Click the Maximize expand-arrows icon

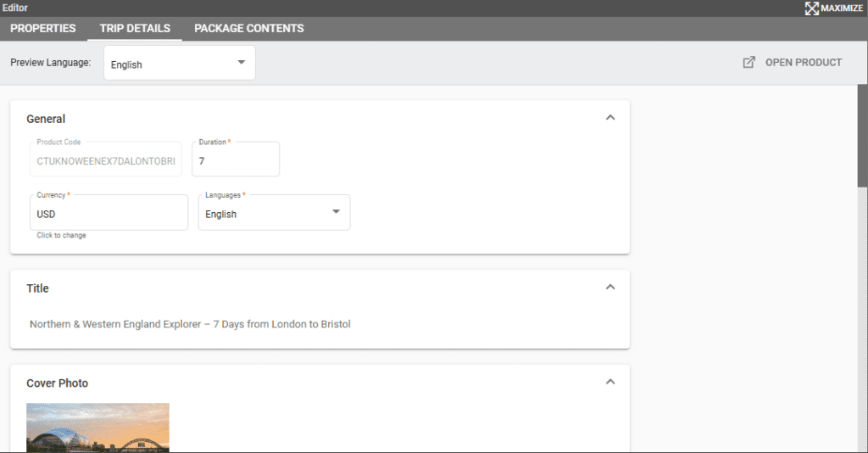click(811, 8)
